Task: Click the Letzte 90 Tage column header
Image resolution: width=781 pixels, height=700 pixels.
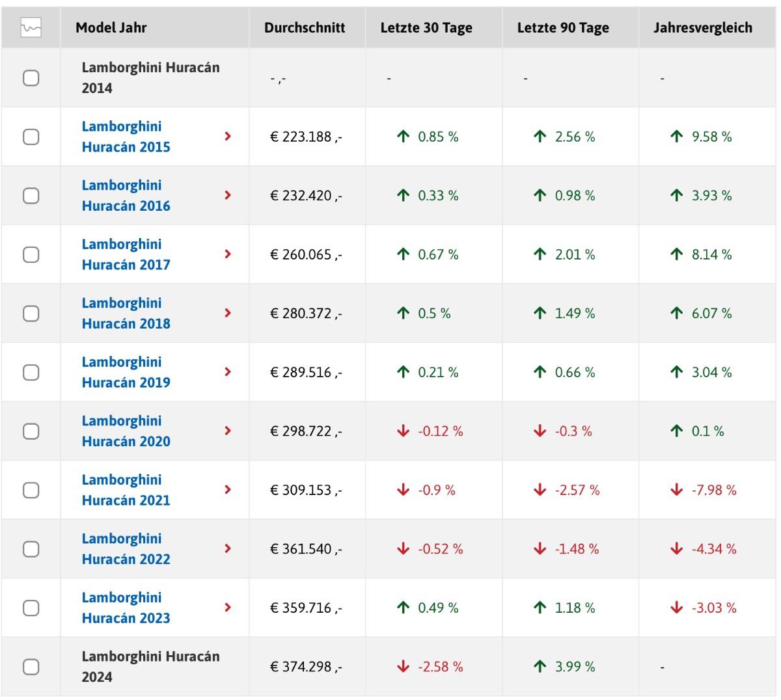Action: 563,28
